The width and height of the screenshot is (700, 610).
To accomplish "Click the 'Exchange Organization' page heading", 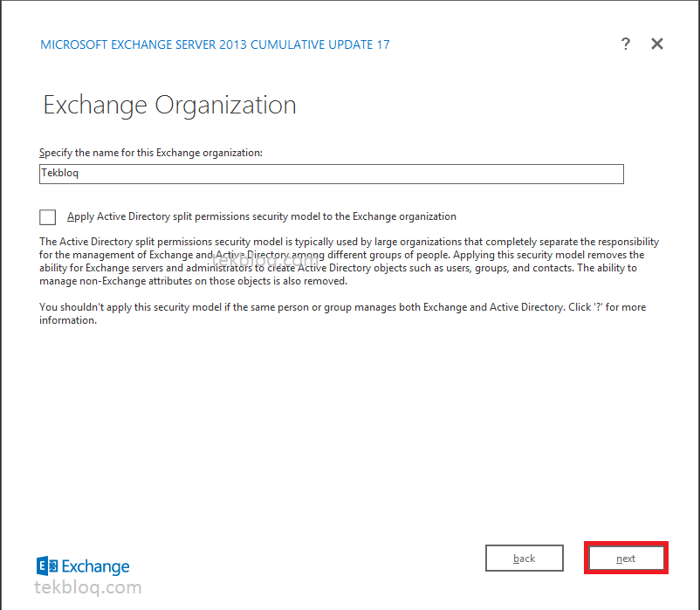I will point(169,106).
